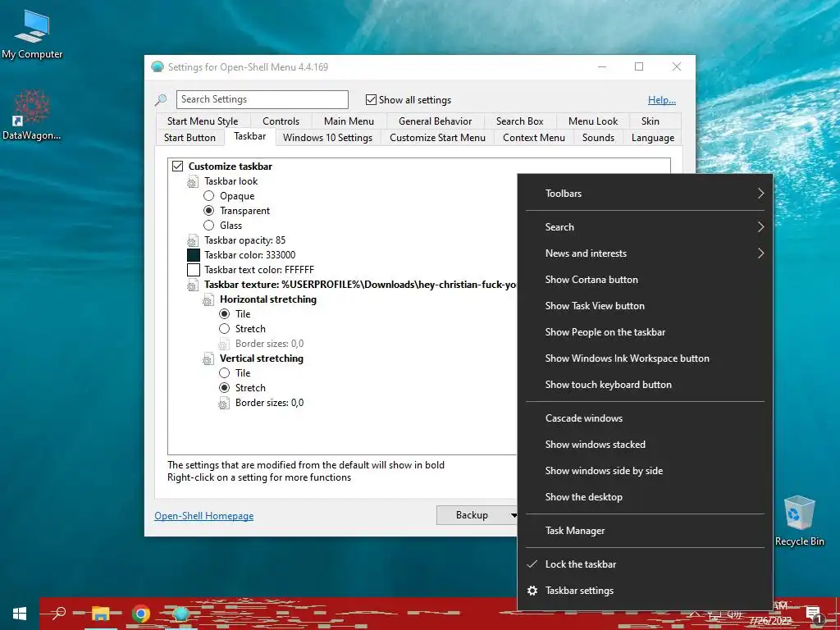The height and width of the screenshot is (630, 840).
Task: Select Show Cortana button in the menu
Action: 645,280
